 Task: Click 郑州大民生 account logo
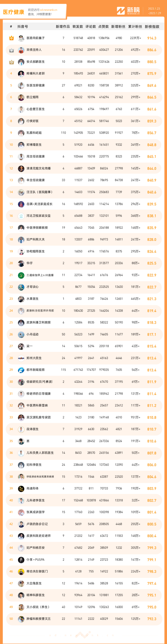pos(21,358)
